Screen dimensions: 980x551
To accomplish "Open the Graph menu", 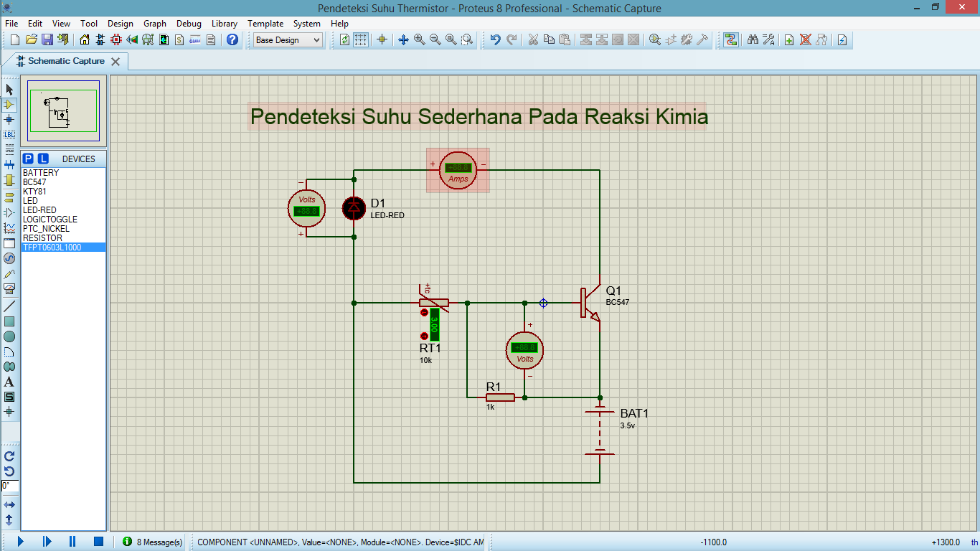I will (x=155, y=24).
